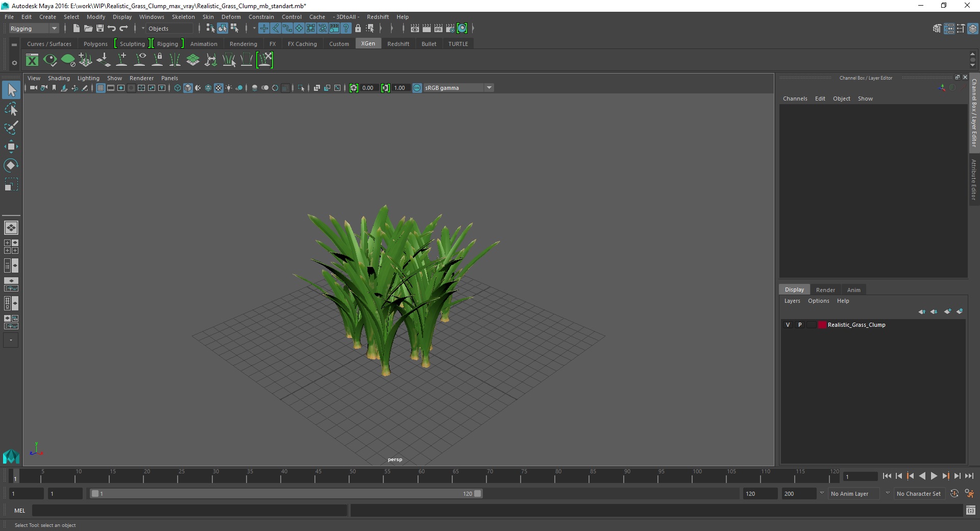Click XGen preview eye icon
Screen dimensions: 980x531
[x=50, y=60]
